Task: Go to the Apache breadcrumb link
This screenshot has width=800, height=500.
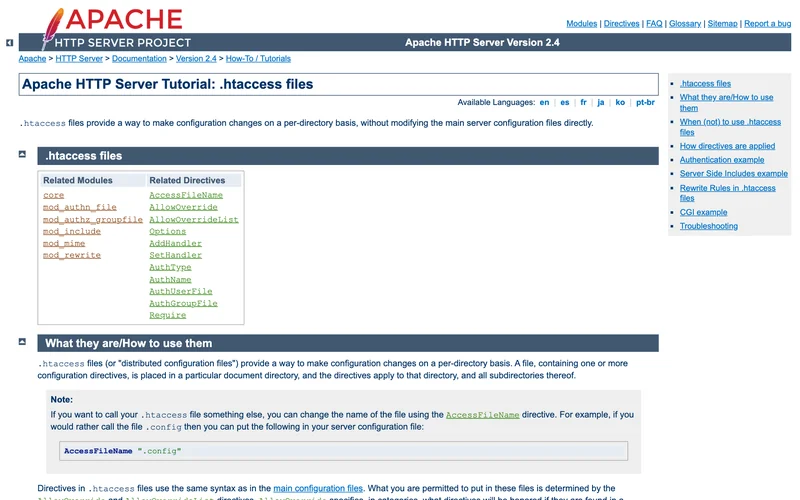Action: coord(32,59)
